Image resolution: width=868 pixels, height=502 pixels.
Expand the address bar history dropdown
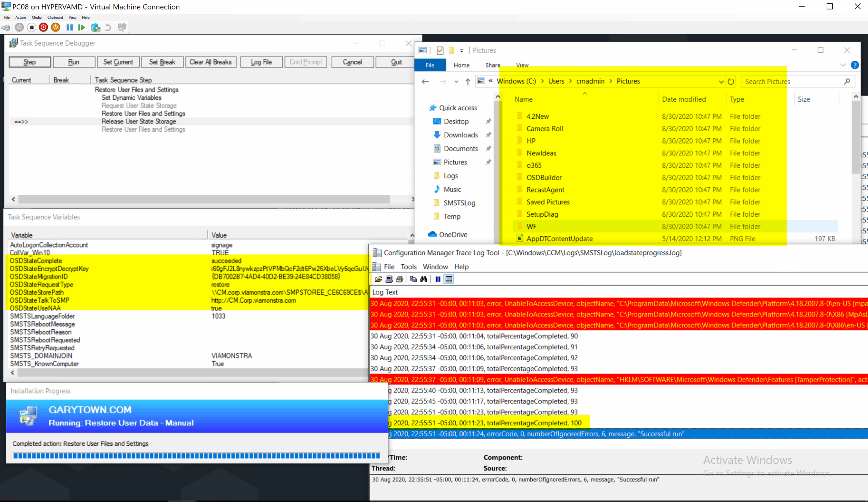coord(721,82)
